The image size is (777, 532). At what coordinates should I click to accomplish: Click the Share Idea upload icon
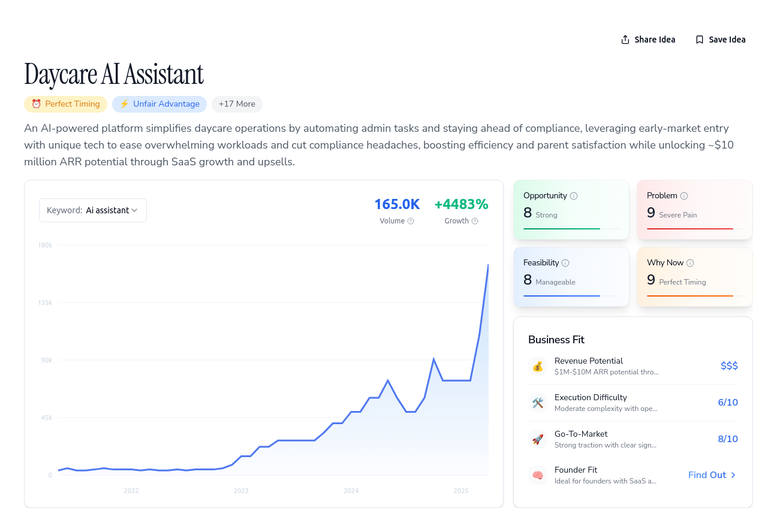pyautogui.click(x=625, y=40)
